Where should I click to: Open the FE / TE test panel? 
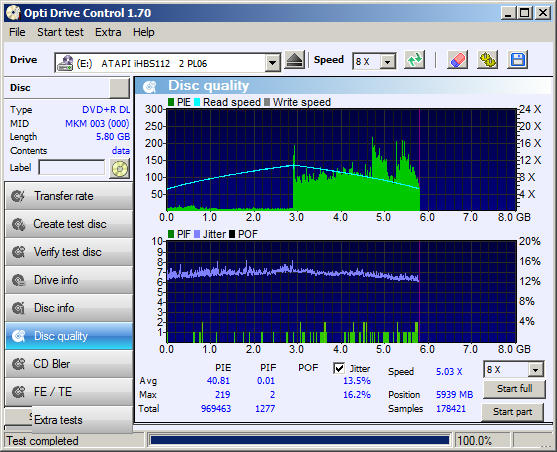pyautogui.click(x=69, y=392)
